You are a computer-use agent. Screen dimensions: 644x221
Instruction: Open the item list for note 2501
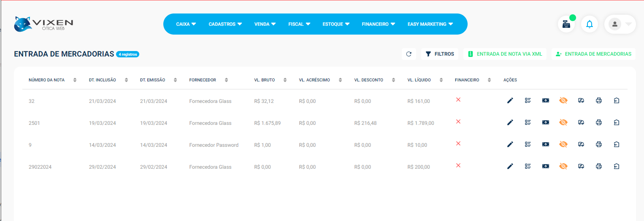pos(528,122)
